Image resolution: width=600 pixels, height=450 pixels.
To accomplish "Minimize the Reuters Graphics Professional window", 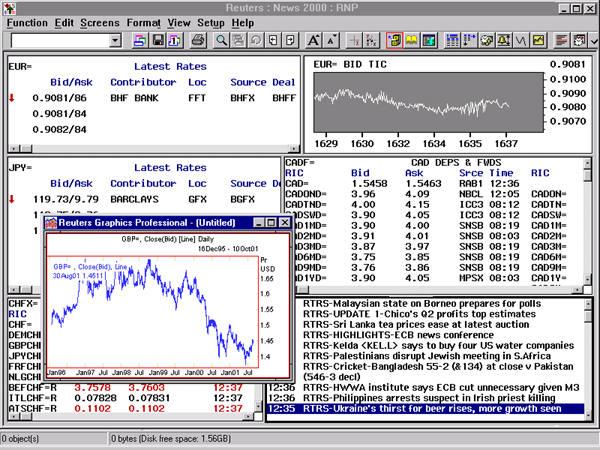I will pyautogui.click(x=259, y=222).
